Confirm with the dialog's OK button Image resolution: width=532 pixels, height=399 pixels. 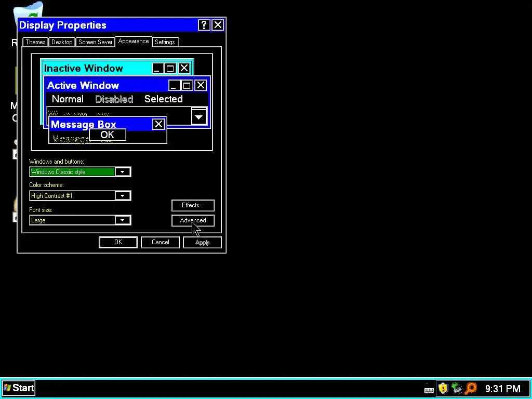coord(118,242)
